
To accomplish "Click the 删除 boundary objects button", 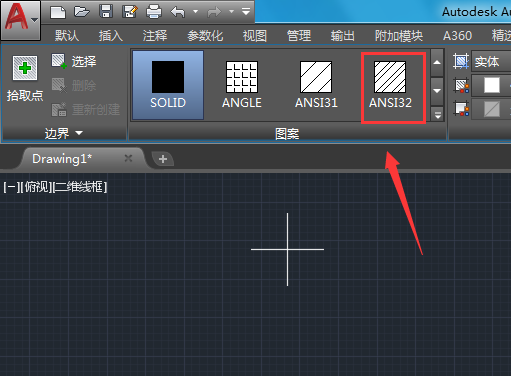I will (x=74, y=85).
